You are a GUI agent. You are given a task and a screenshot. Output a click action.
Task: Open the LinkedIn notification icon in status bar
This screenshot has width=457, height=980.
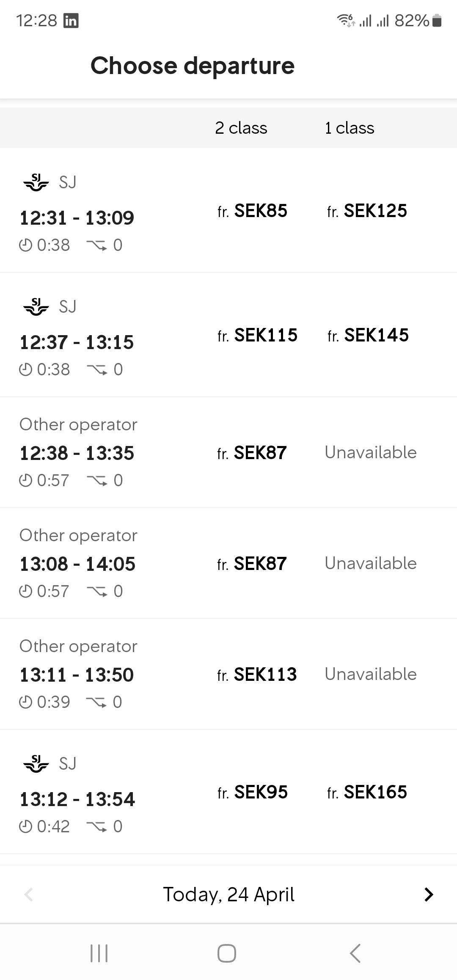coord(71,20)
